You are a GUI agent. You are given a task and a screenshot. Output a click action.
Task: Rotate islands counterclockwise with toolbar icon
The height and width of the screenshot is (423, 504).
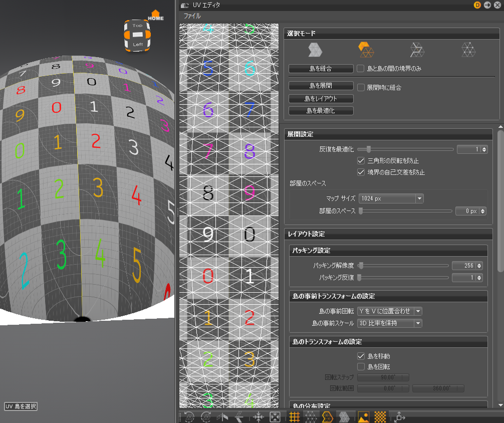click(189, 417)
